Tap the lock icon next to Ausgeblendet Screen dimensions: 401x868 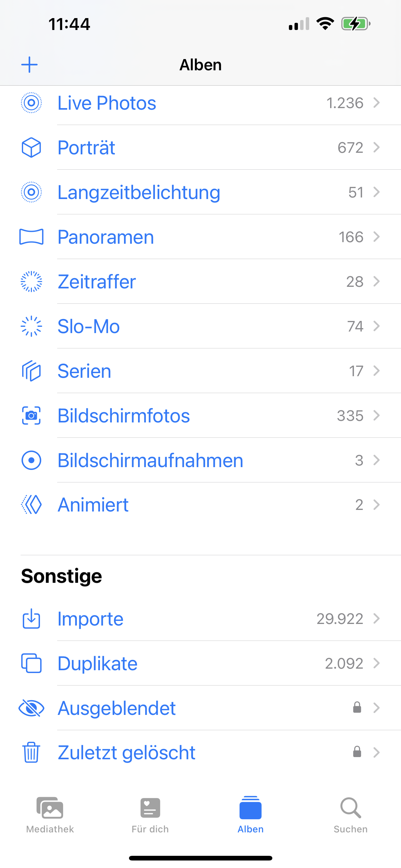coord(357,707)
